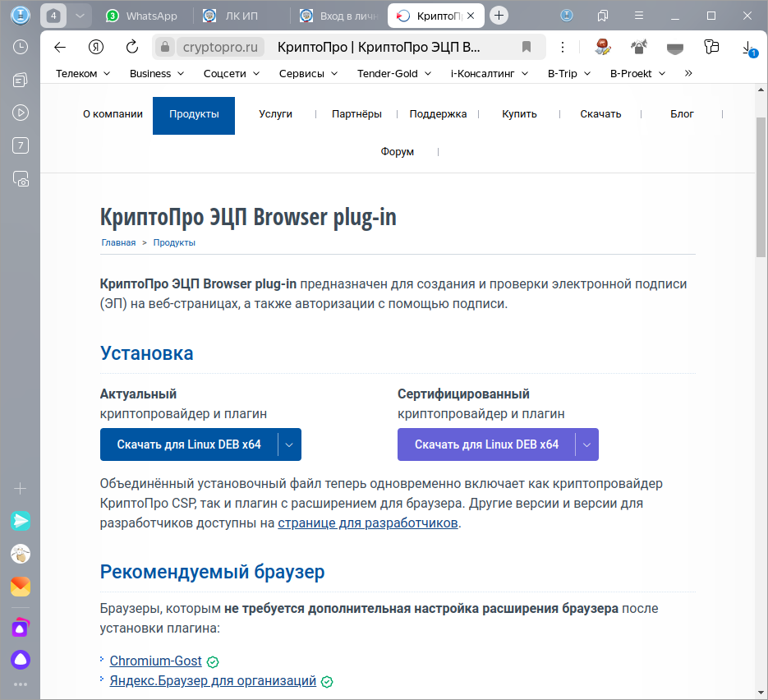Bookmark this page with bookmark icon
Viewport: 768px width, 700px height.
click(x=527, y=47)
